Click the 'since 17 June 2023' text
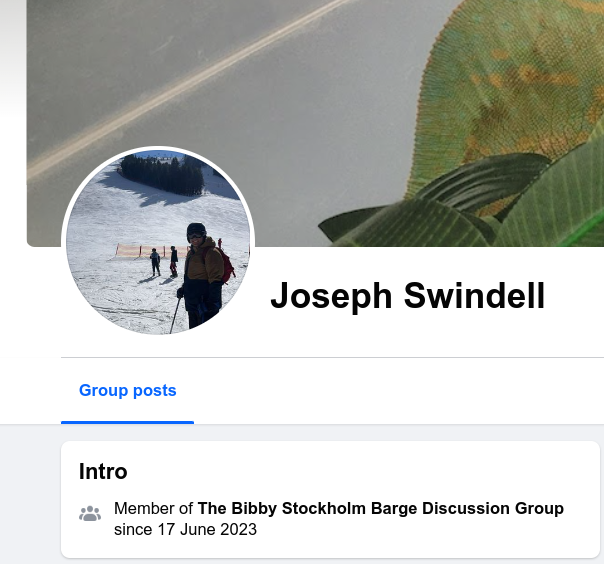The width and height of the screenshot is (604, 564). pyautogui.click(x=185, y=529)
